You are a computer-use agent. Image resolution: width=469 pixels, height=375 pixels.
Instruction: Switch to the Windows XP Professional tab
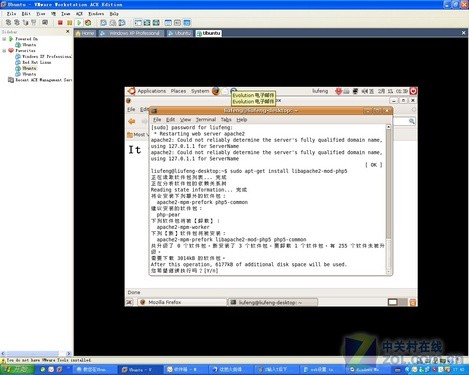point(131,33)
